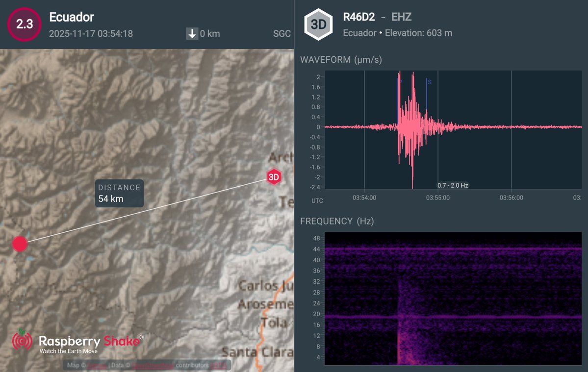
Task: Click the SGC agency label
Action: point(281,34)
